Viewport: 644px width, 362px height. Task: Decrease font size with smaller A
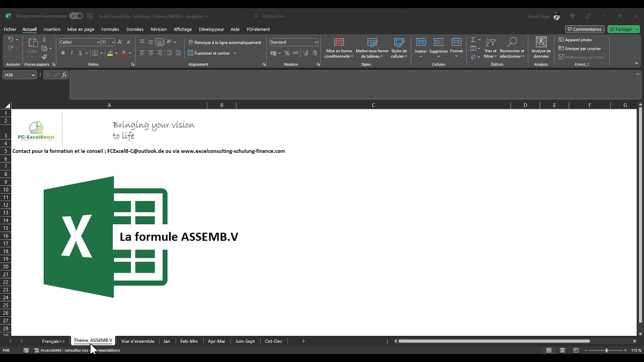pos(129,42)
